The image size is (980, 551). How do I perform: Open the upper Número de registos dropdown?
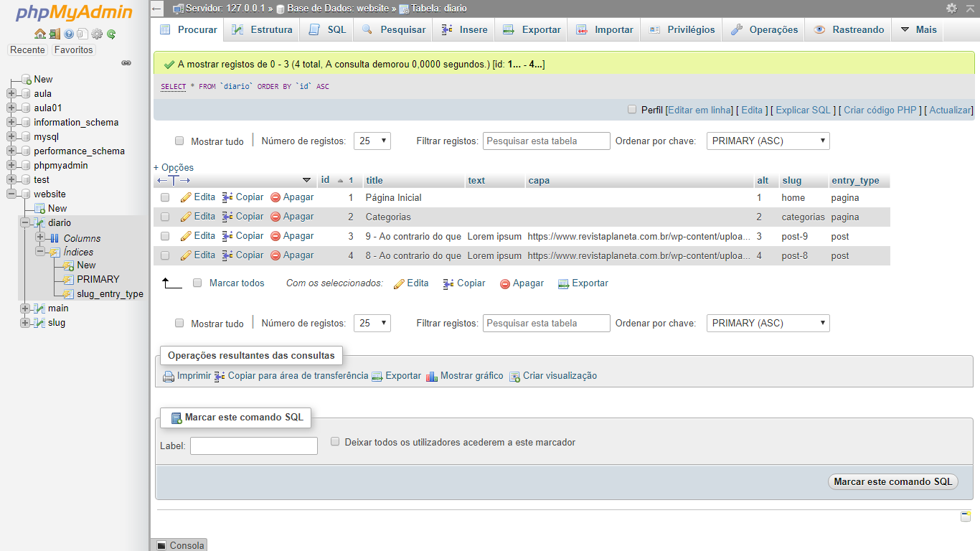click(x=372, y=141)
